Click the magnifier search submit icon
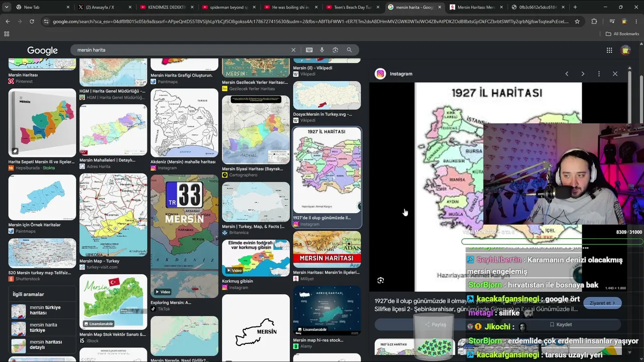The image size is (644, 362). point(349,50)
